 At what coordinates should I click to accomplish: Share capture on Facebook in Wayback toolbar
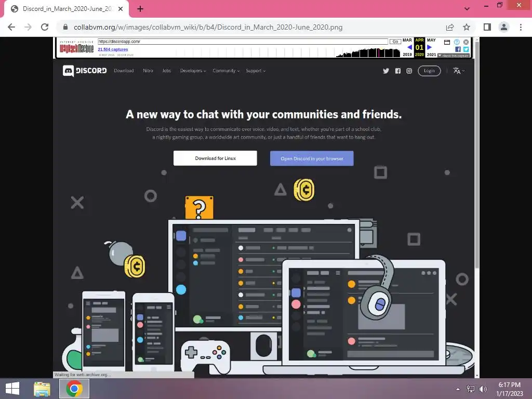tap(458, 49)
